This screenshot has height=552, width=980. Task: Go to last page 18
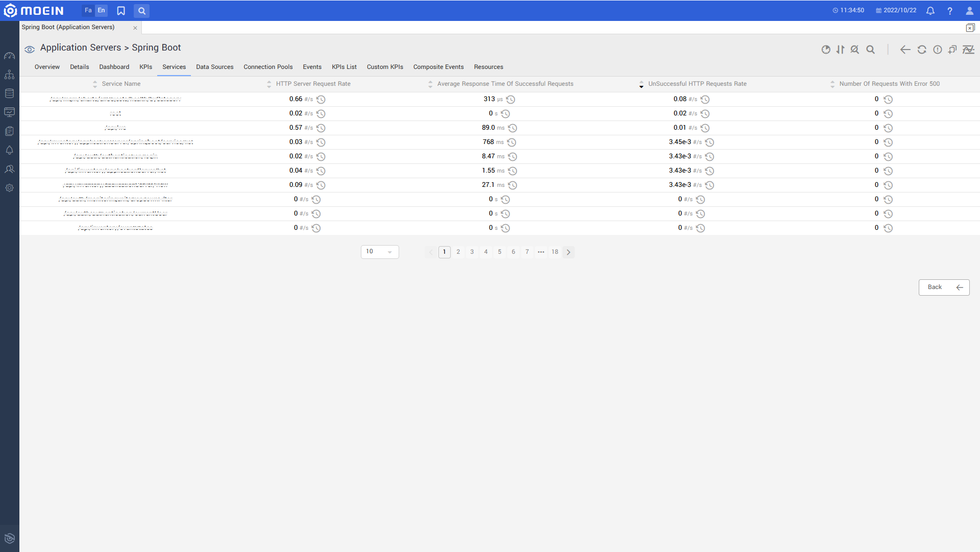(555, 252)
